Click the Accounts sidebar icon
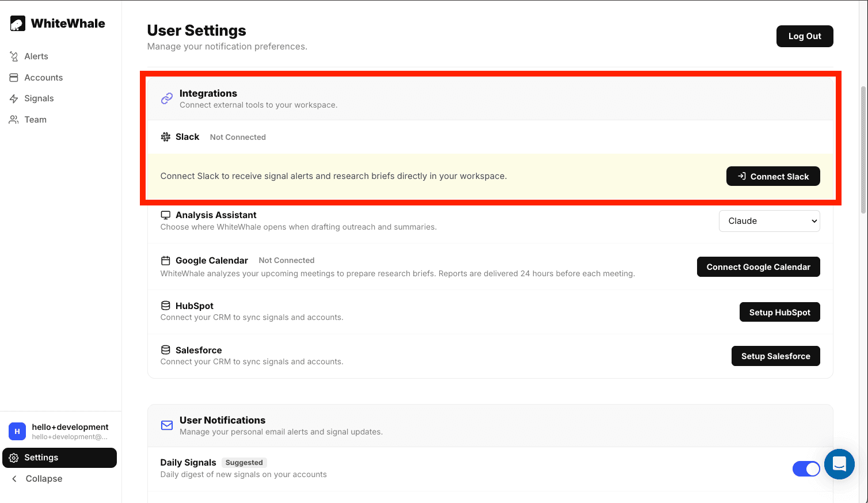Screen dimensions: 868x503 point(14,78)
